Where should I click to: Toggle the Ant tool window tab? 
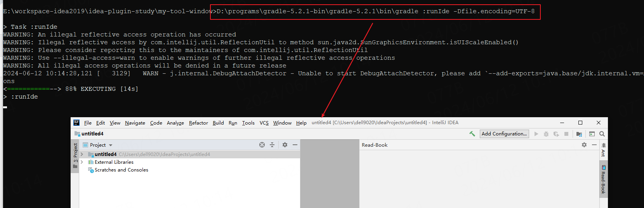[603, 150]
